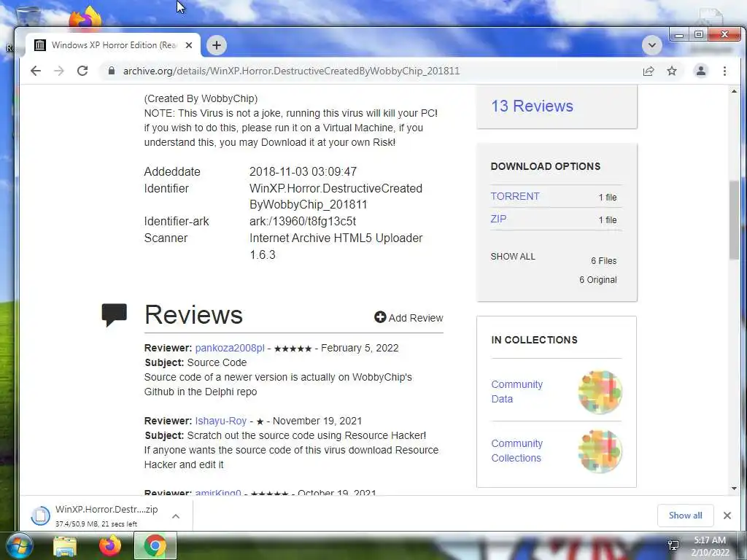Click the page scrollbar down arrow
Screen dimensions: 747x560
pos(734,488)
